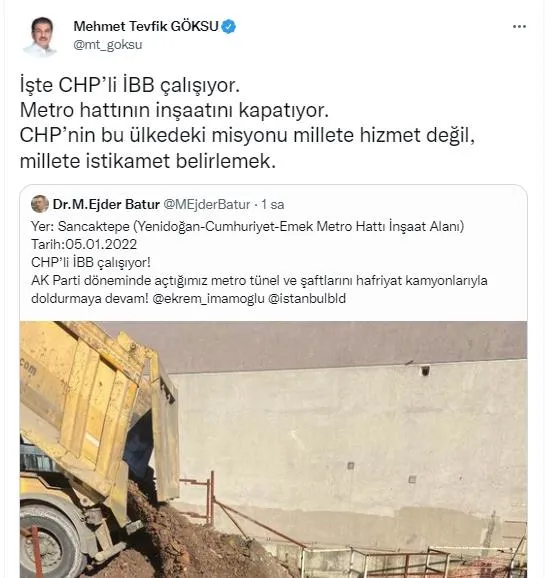Open the three-dot more options menu
This screenshot has width=560, height=578.
519,27
